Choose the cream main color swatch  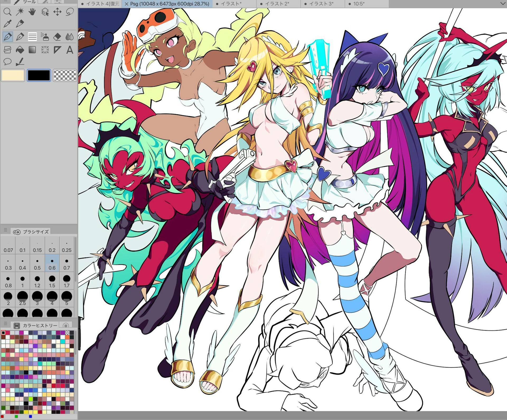point(13,75)
